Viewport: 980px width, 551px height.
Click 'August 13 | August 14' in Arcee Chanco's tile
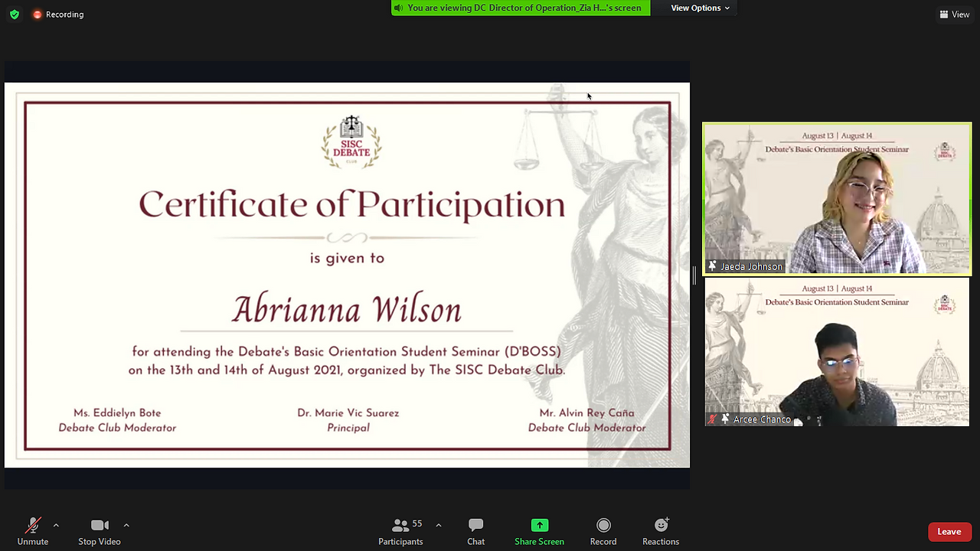click(837, 289)
